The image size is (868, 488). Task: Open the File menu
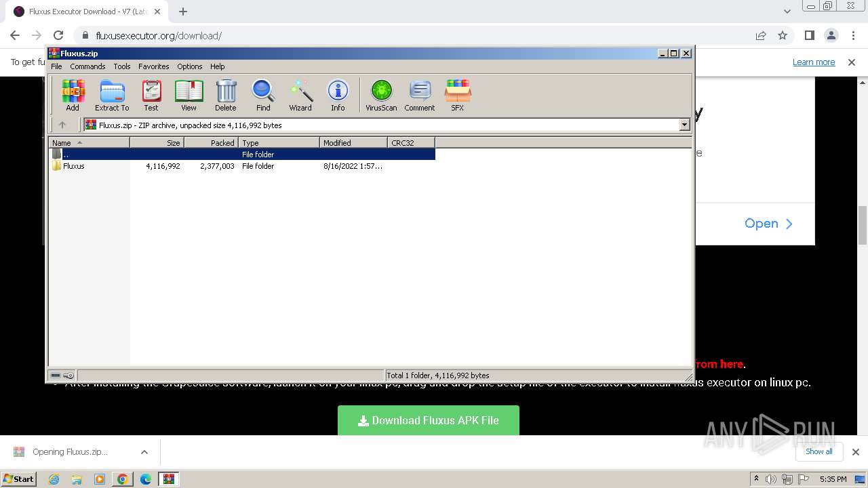tap(56, 66)
